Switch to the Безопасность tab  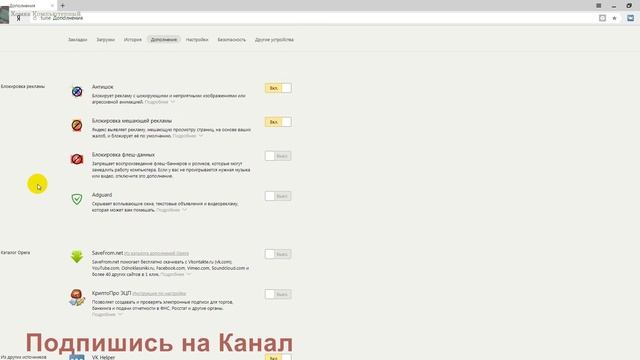pyautogui.click(x=231, y=40)
